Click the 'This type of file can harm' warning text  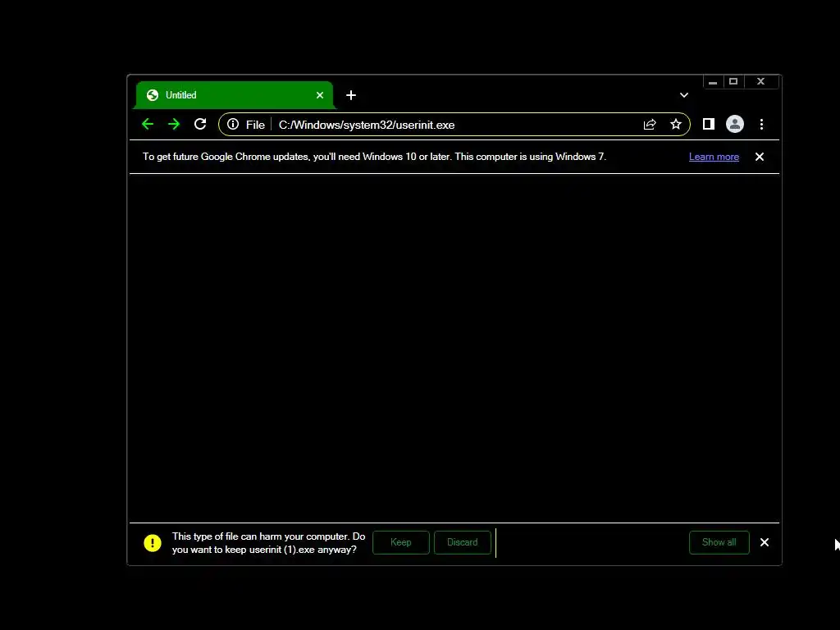coord(268,543)
